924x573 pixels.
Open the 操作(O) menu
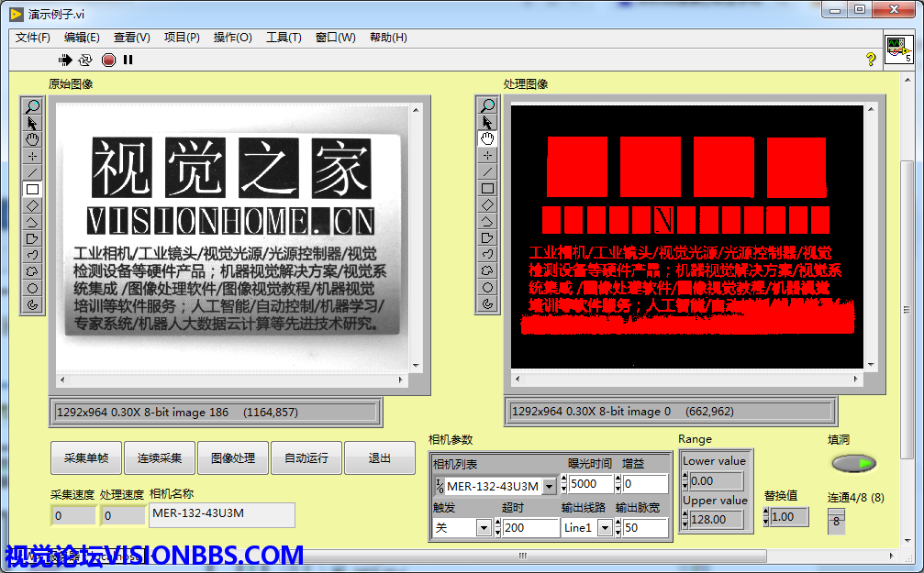tap(232, 38)
